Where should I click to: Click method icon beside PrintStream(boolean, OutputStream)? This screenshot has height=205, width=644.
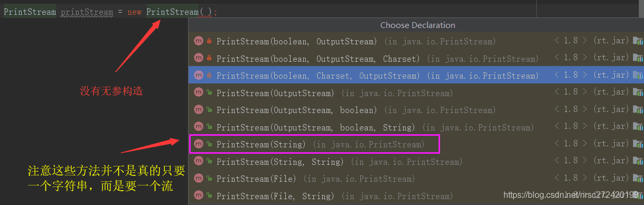coord(199,41)
